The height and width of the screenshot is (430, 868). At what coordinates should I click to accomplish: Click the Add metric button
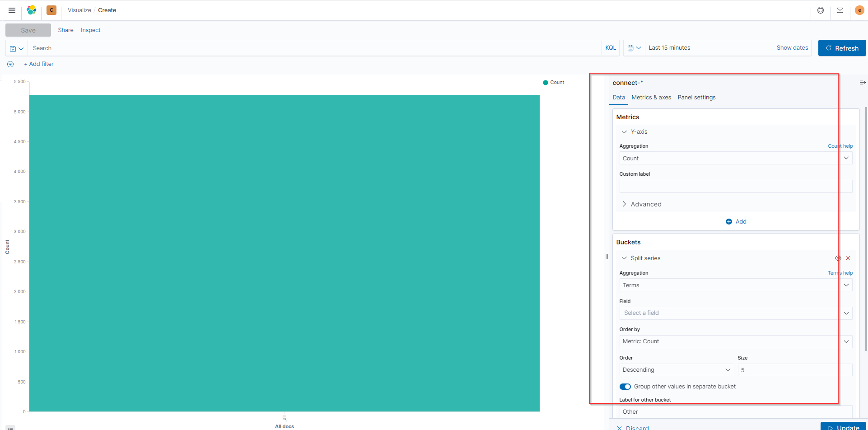[x=736, y=222]
